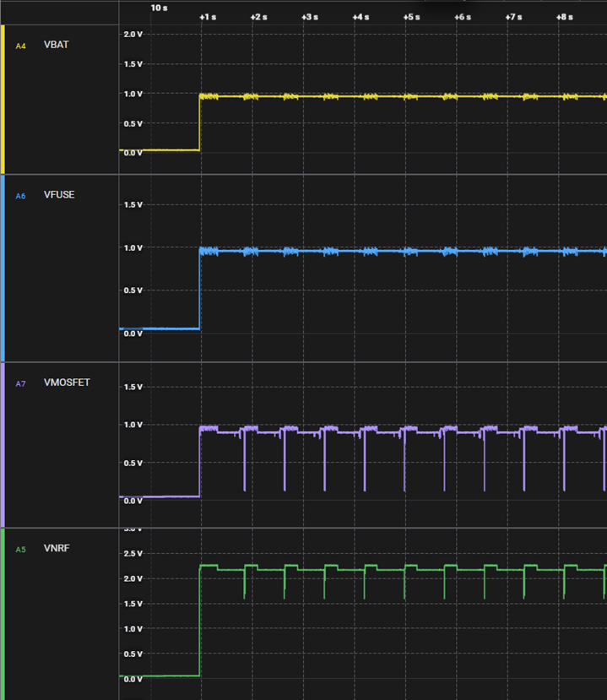Click the VFUSE channel name label
607x700 pixels.
coord(59,195)
